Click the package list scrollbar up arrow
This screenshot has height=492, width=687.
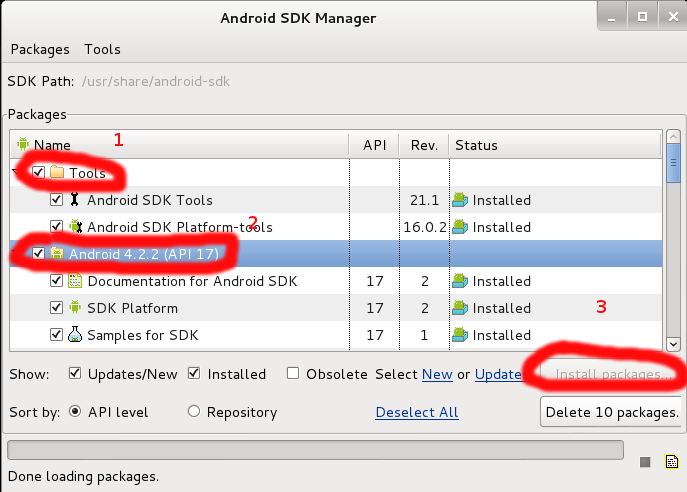[673, 137]
